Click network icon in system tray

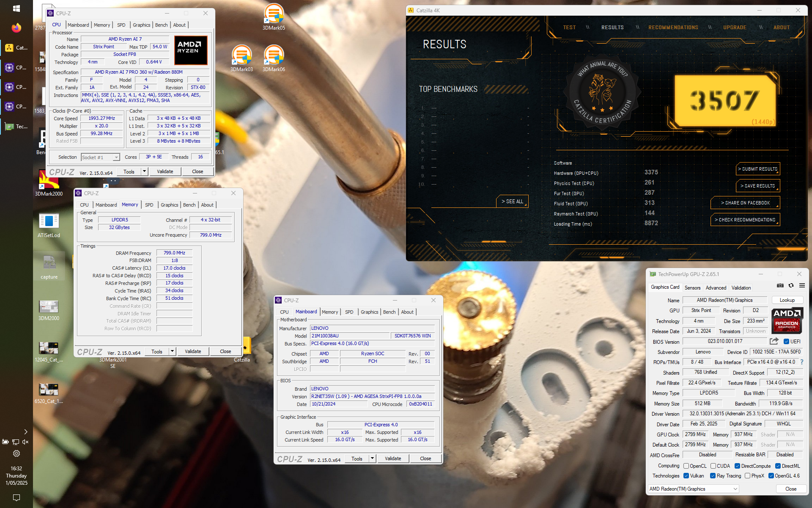(16, 442)
